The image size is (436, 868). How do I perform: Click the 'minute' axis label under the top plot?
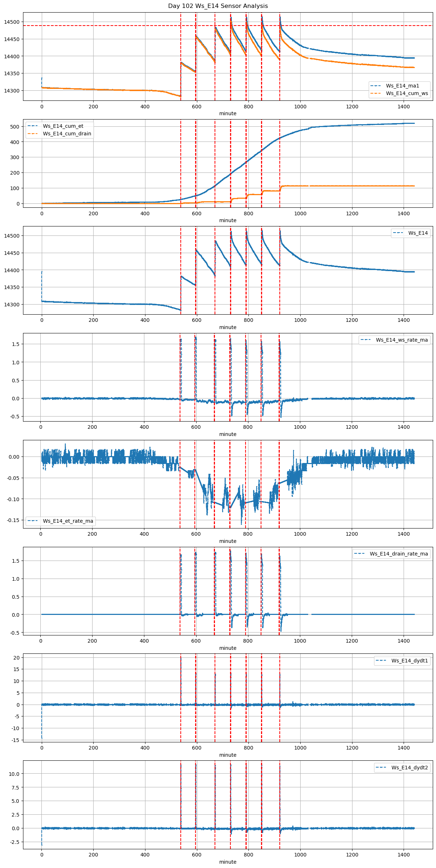pos(228,113)
